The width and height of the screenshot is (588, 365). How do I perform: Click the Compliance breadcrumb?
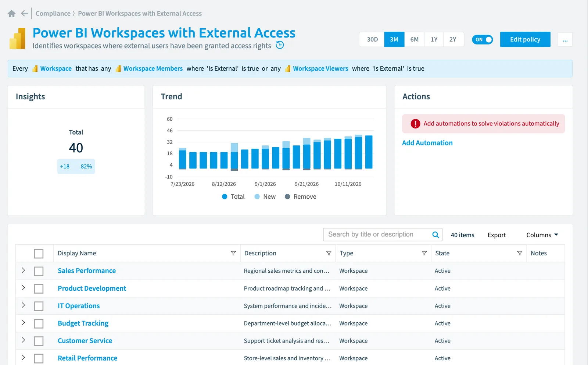(53, 14)
